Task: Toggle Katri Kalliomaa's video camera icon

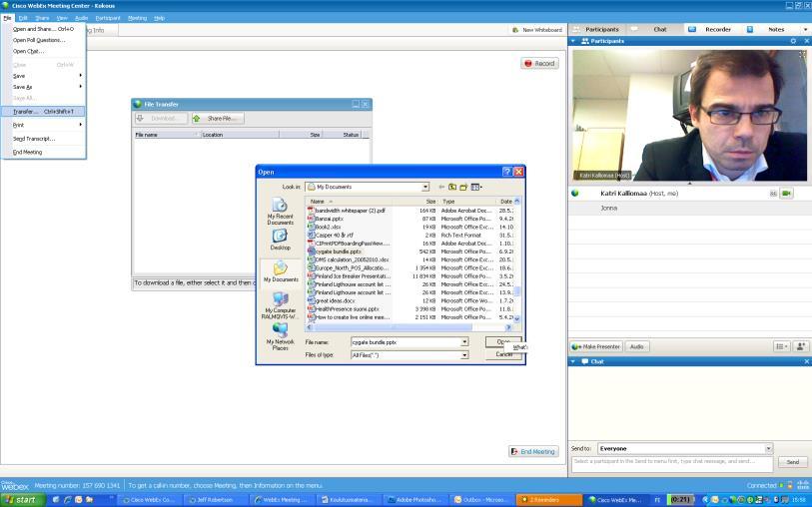Action: pos(787,193)
